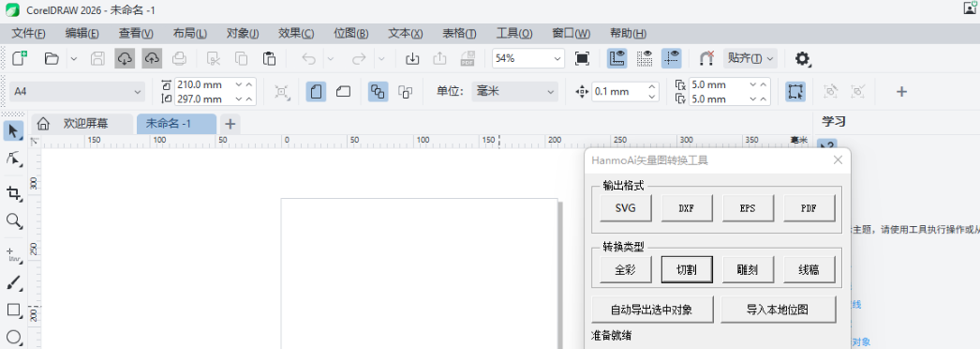Viewport: 980px width, 349px height.
Task: Click the cloud download icon
Action: pos(125,59)
